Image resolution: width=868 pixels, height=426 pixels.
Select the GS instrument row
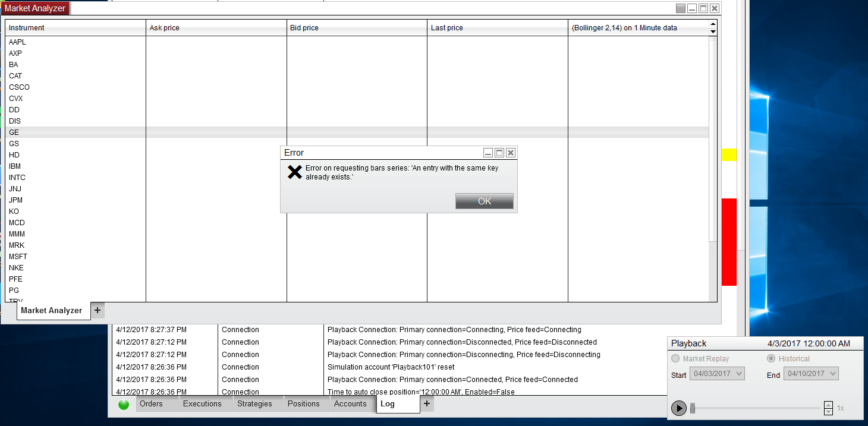point(357,144)
